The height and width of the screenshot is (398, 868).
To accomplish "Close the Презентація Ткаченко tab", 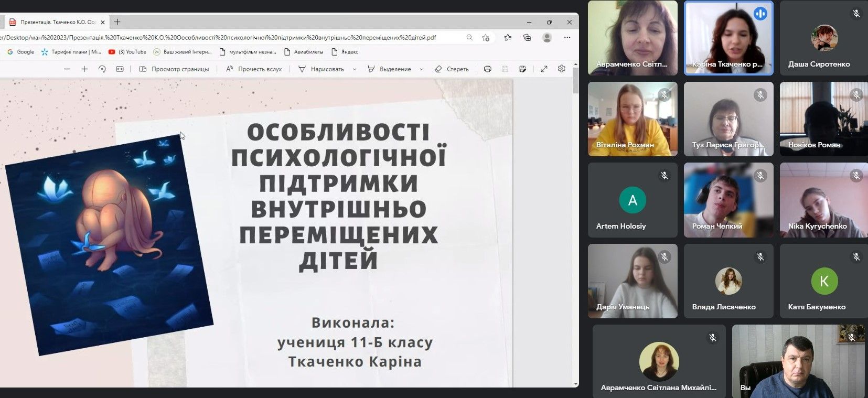I will click(x=103, y=22).
